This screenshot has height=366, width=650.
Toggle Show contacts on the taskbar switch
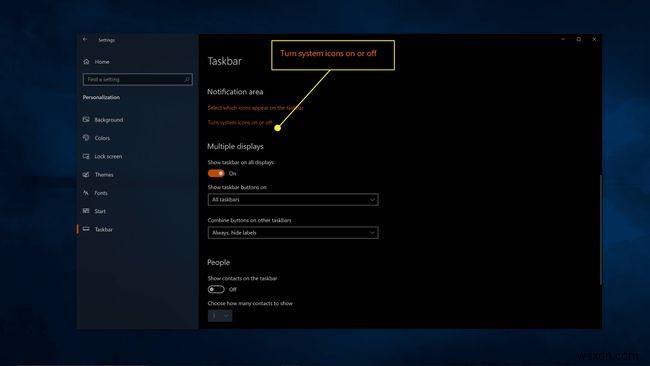coord(216,289)
